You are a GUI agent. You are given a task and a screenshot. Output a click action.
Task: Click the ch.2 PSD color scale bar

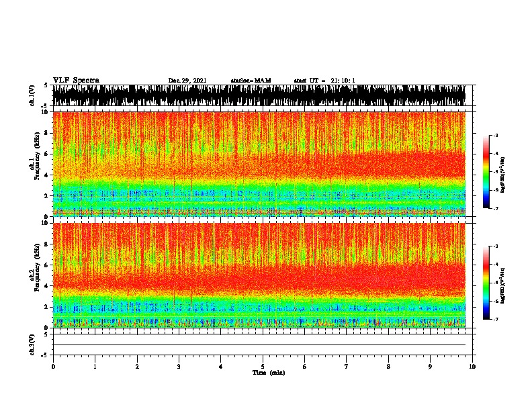click(486, 283)
